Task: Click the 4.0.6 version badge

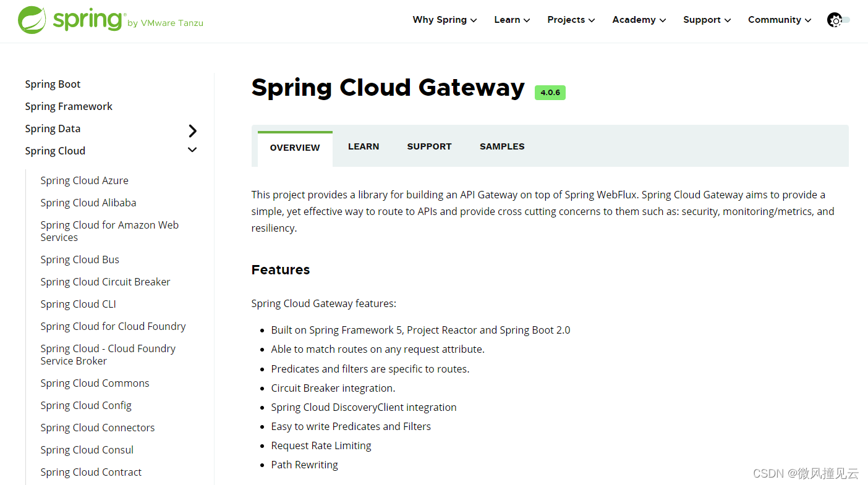Action: point(550,93)
